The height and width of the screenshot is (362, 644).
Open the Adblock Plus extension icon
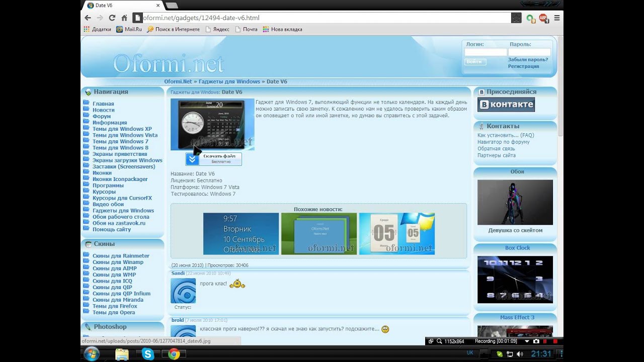[x=543, y=18]
